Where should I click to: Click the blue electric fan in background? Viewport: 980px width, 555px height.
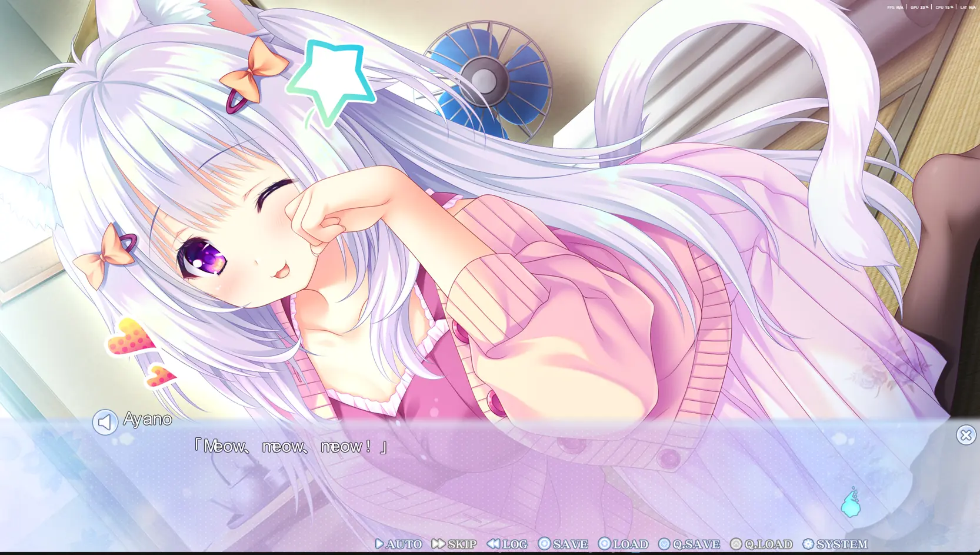coord(487,79)
